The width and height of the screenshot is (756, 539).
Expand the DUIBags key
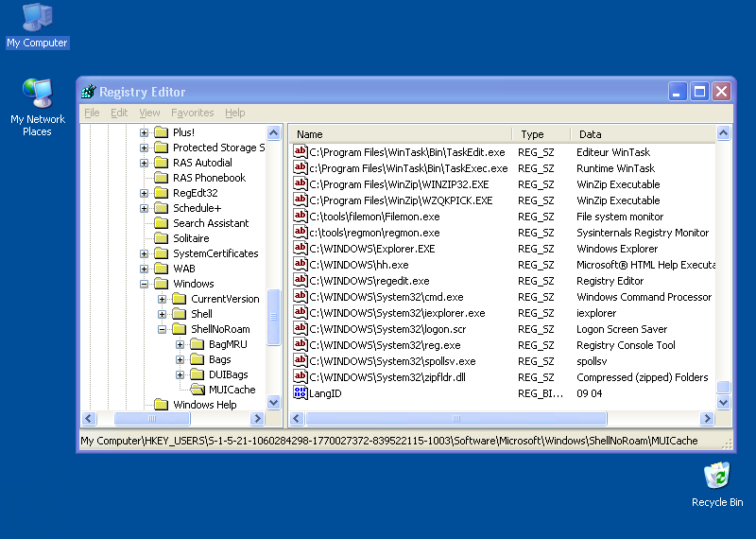coord(180,374)
